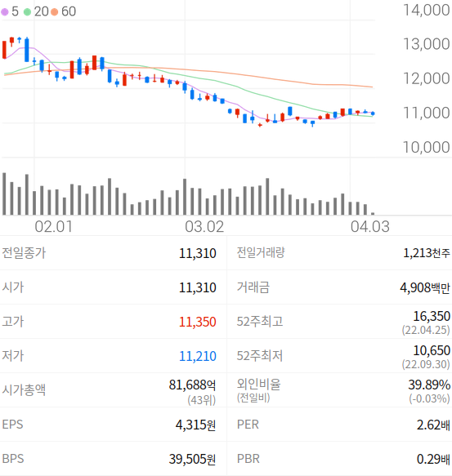Click the (전일비) sub-label
Viewport: 452px width, 476px height.
253,398
